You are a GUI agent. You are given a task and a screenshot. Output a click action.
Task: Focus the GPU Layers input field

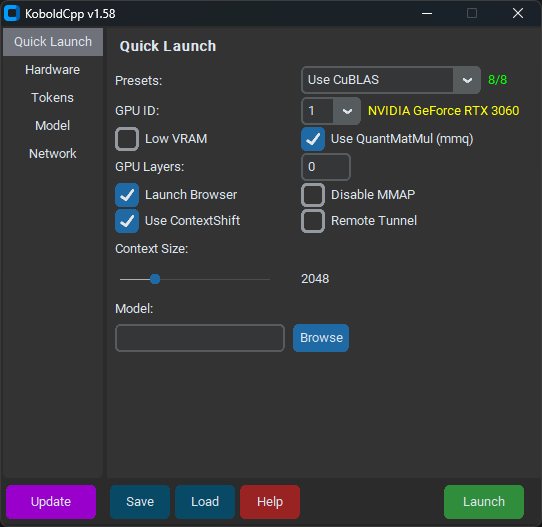(326, 167)
